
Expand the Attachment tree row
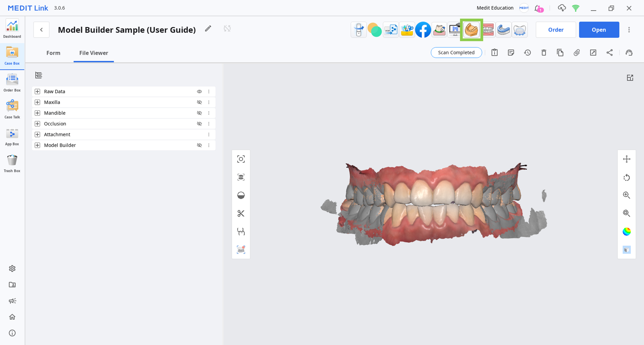tap(37, 134)
